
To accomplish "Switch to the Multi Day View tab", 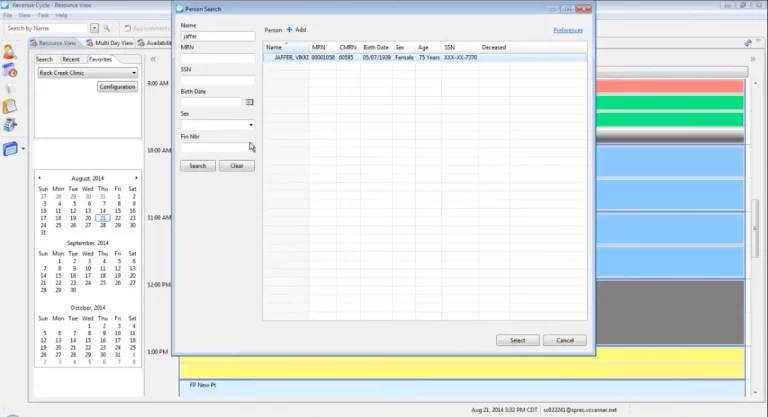I will click(110, 43).
